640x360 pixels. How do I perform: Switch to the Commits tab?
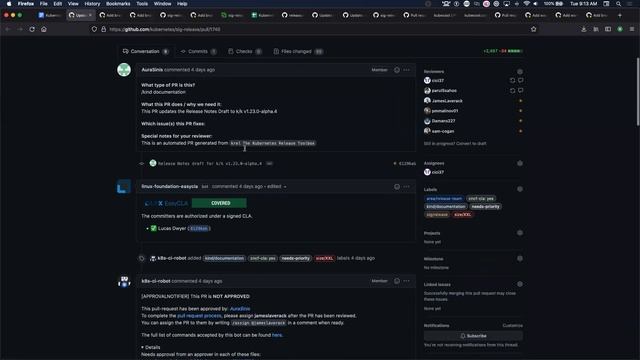[198, 51]
